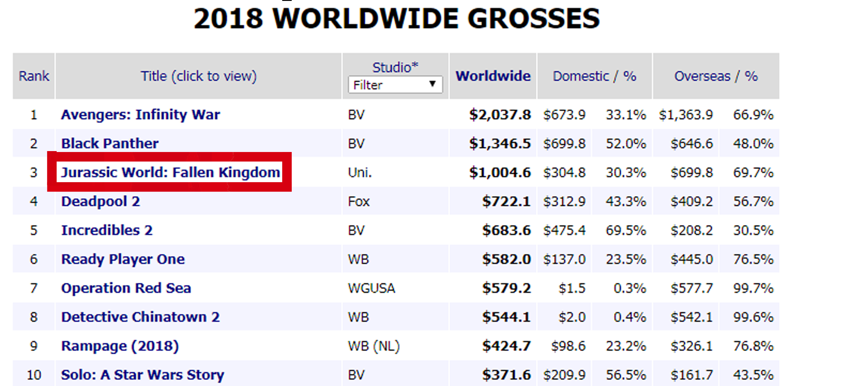This screenshot has height=386, width=868.
Task: Select Ready Player One overseas gross $445.0
Action: [692, 260]
